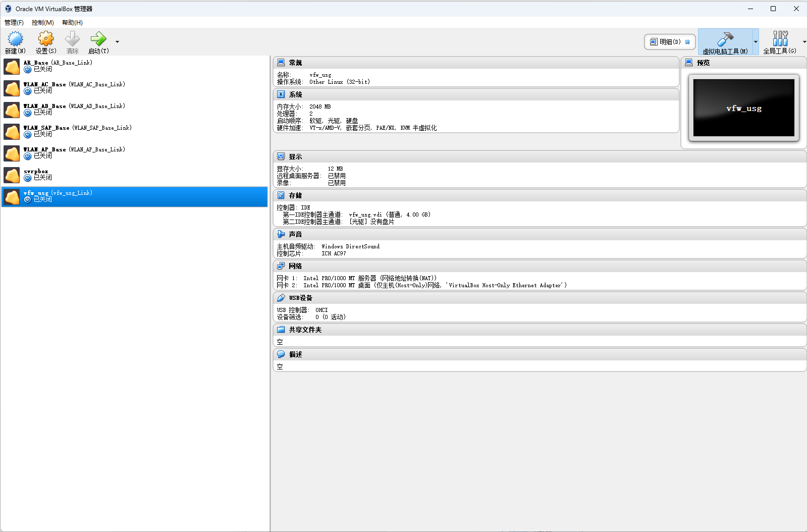The height and width of the screenshot is (532, 807).
Task: Click the New (新建) VM icon
Action: [x=15, y=39]
